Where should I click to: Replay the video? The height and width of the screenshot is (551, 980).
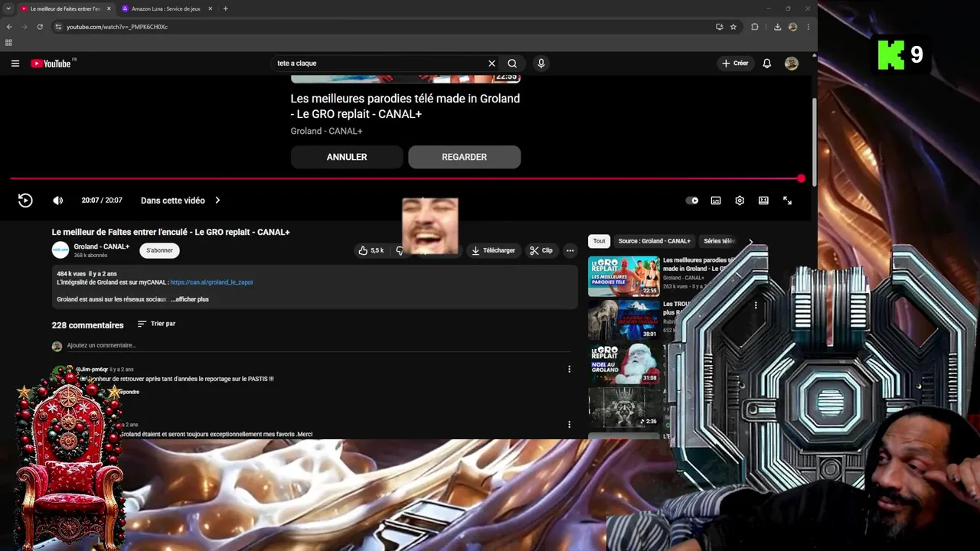pyautogui.click(x=25, y=201)
